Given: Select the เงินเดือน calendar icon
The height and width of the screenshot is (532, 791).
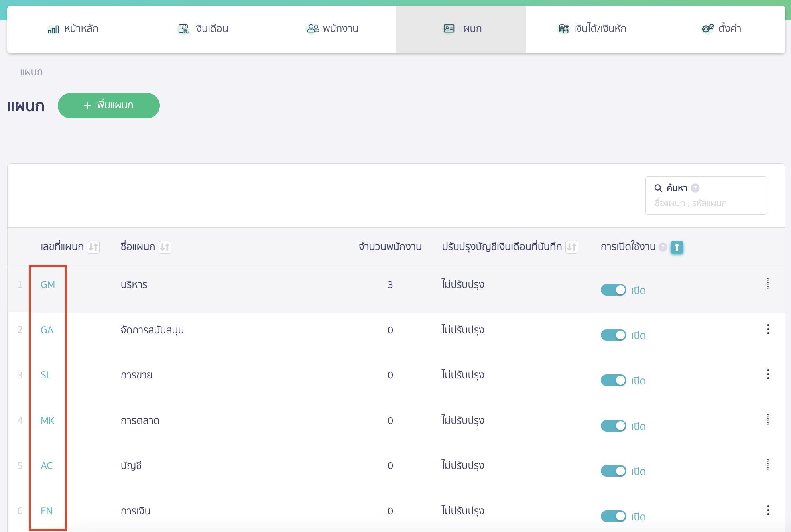Looking at the screenshot, I should 183,28.
